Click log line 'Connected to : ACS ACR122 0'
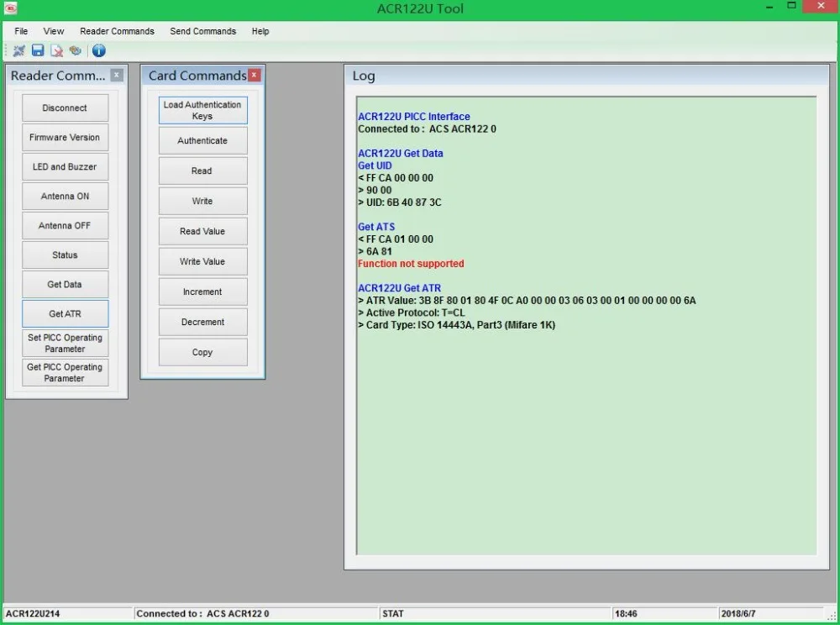This screenshot has width=840, height=625. (427, 129)
